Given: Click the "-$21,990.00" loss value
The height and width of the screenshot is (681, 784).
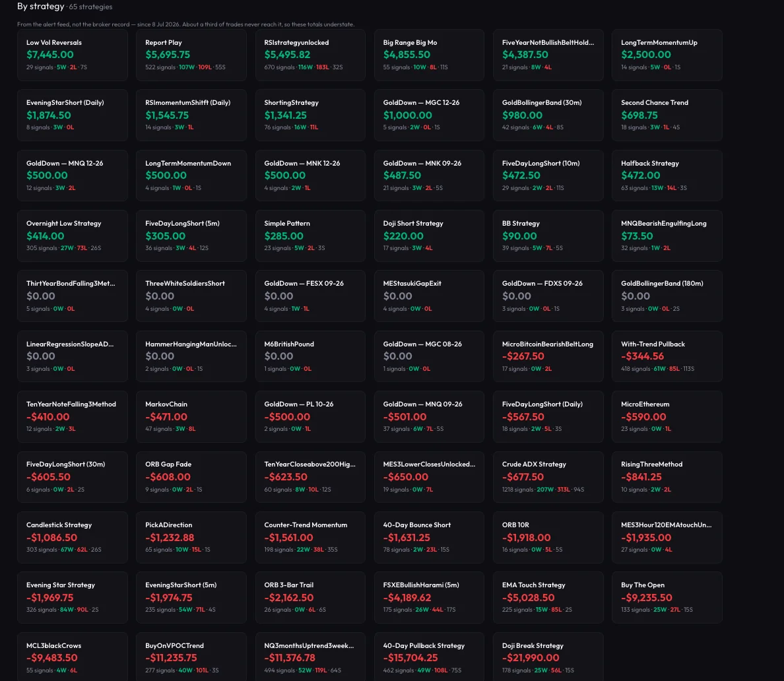Looking at the screenshot, I should [531, 658].
